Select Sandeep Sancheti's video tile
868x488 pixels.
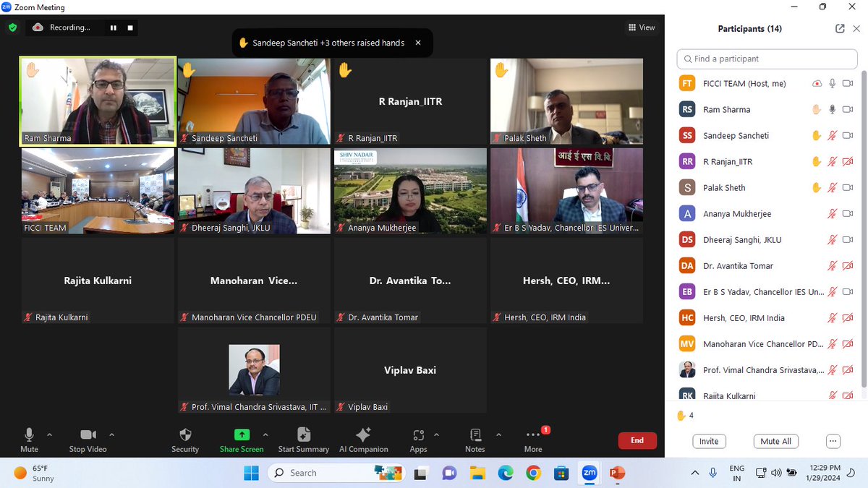click(254, 101)
